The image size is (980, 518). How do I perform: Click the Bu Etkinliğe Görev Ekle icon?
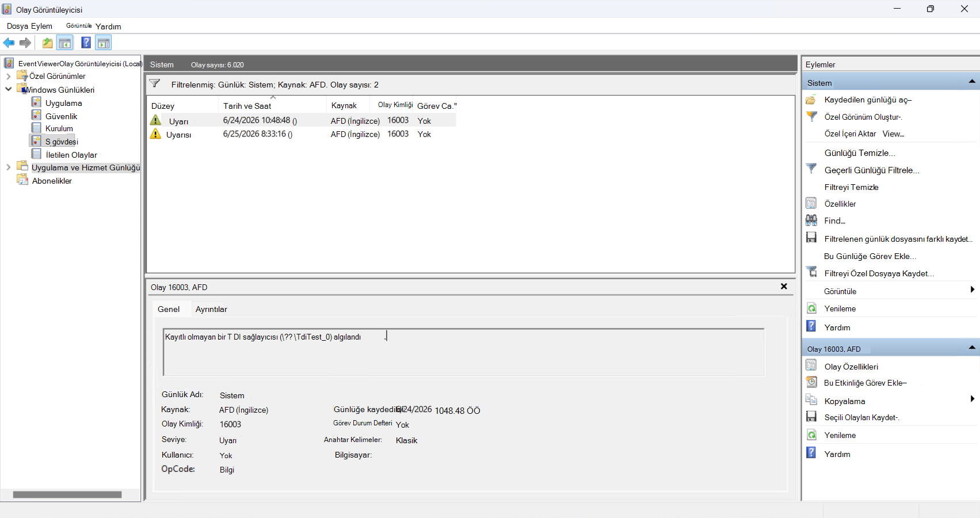[x=811, y=382]
